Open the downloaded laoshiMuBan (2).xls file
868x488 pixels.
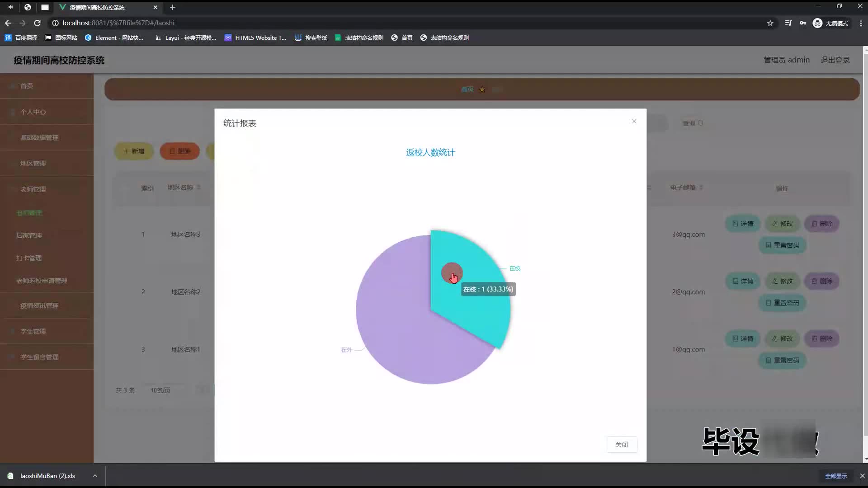pos(47,476)
